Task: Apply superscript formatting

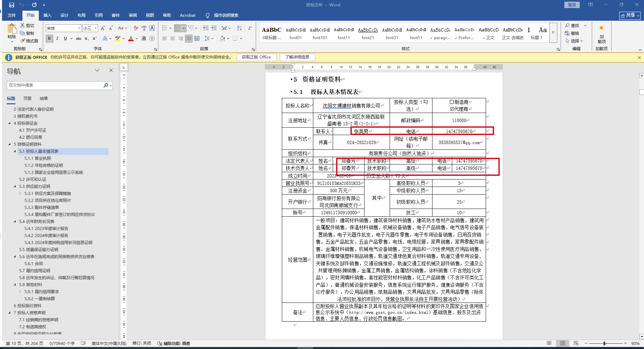Action: tap(95, 38)
